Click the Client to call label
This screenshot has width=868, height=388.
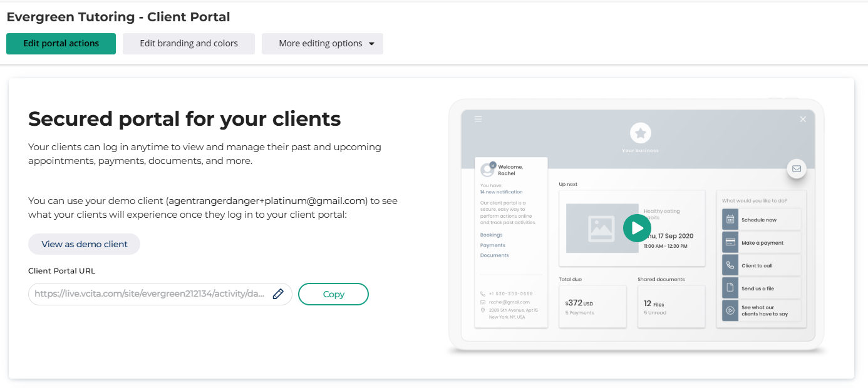757,266
